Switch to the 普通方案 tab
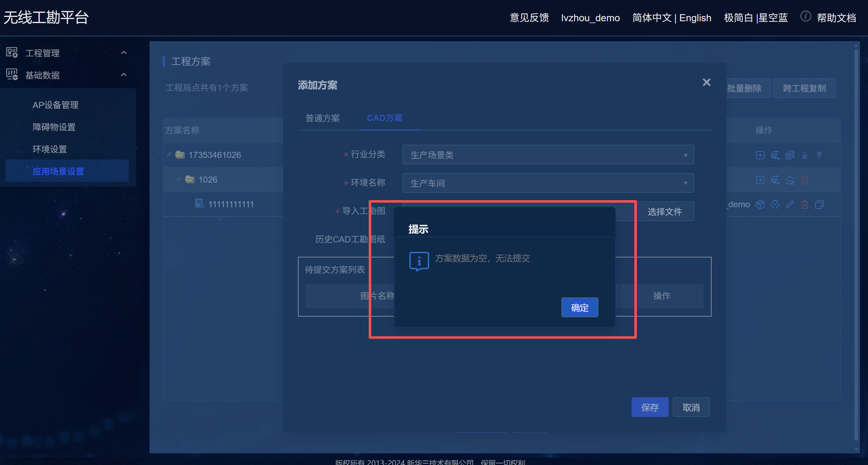The width and height of the screenshot is (868, 465). click(322, 118)
